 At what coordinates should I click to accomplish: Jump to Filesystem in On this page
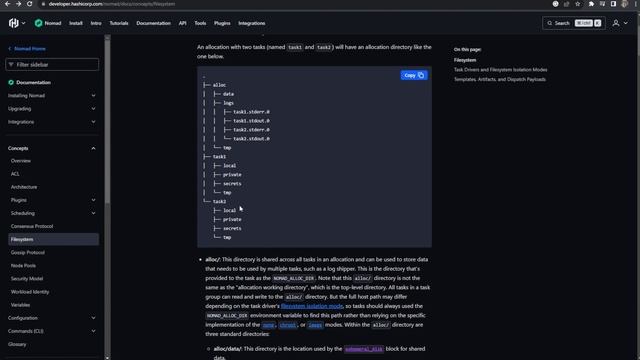[465, 60]
